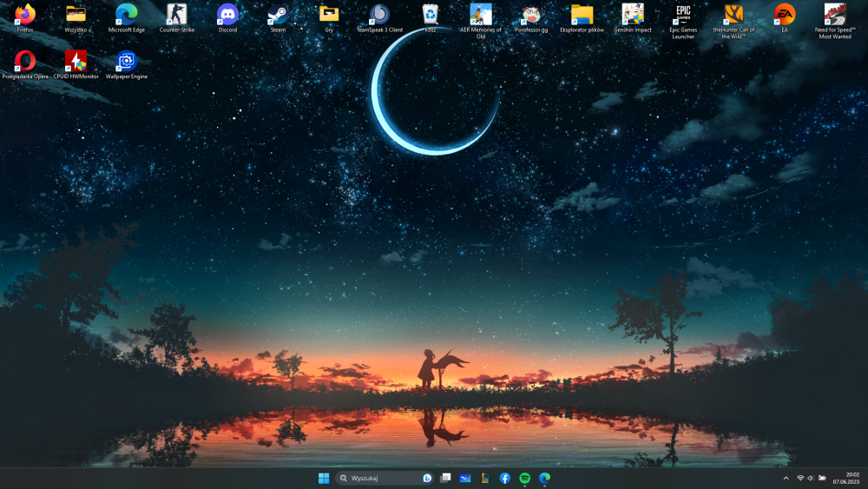Image resolution: width=868 pixels, height=489 pixels.
Task: Open Bing chat icon in the search box
Action: coord(427,478)
